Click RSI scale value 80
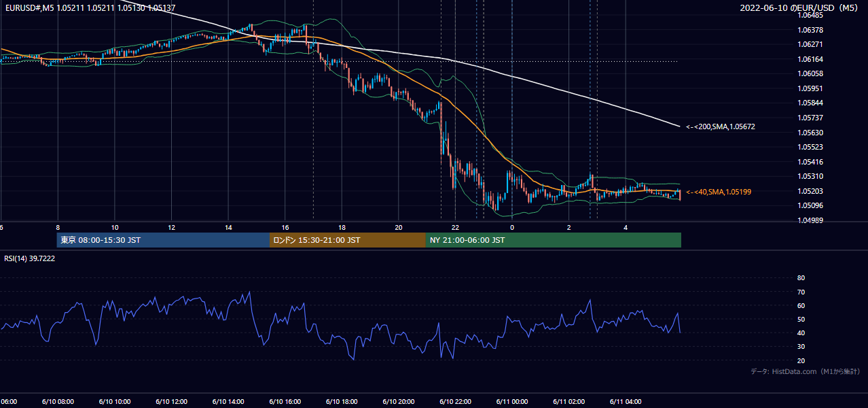Screen dimensions: 868x408 pyautogui.click(x=801, y=278)
